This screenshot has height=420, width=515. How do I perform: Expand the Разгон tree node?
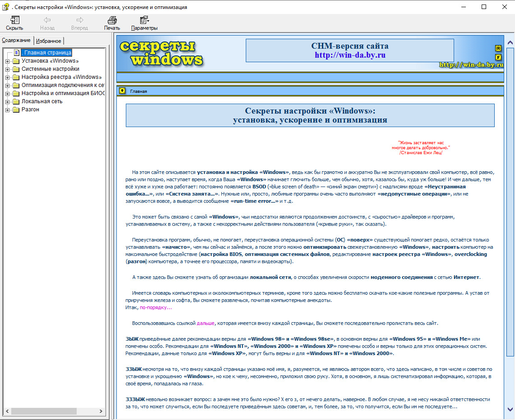pyautogui.click(x=7, y=110)
